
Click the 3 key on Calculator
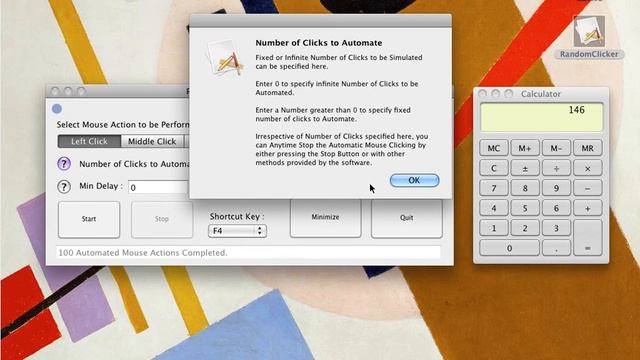click(556, 228)
